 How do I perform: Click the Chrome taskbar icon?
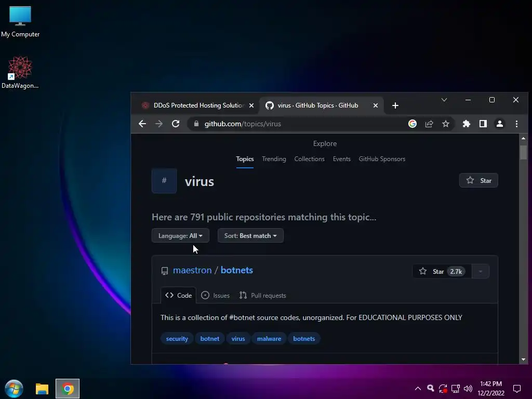[x=68, y=389]
